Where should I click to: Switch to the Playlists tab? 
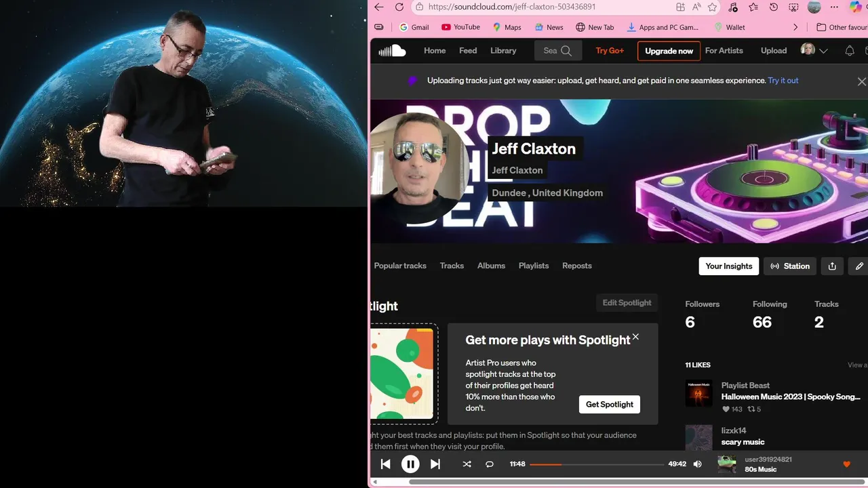pos(534,266)
